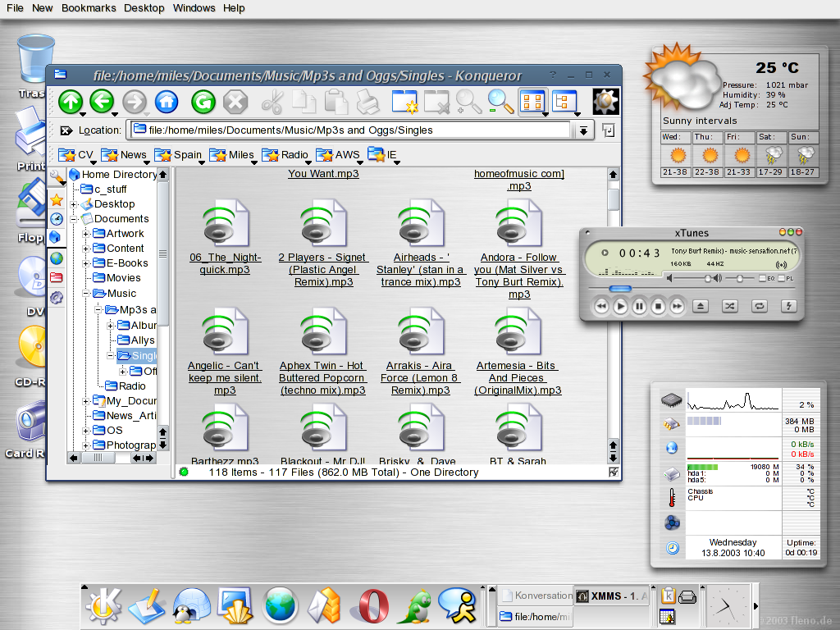Click the Eject button in xTunes
The image size is (840, 630).
pos(701,307)
